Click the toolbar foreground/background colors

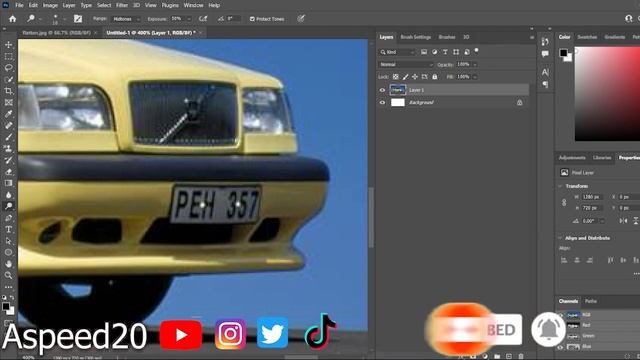pyautogui.click(x=8, y=308)
